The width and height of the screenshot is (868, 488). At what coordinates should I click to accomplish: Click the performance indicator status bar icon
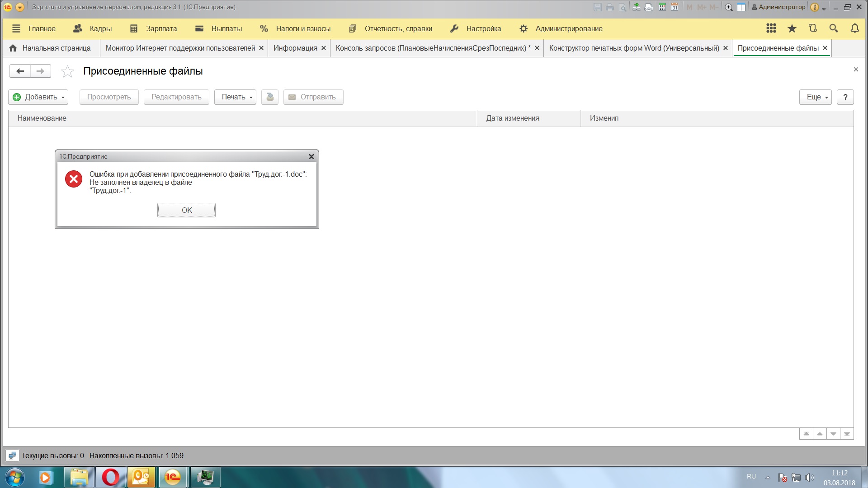point(12,455)
